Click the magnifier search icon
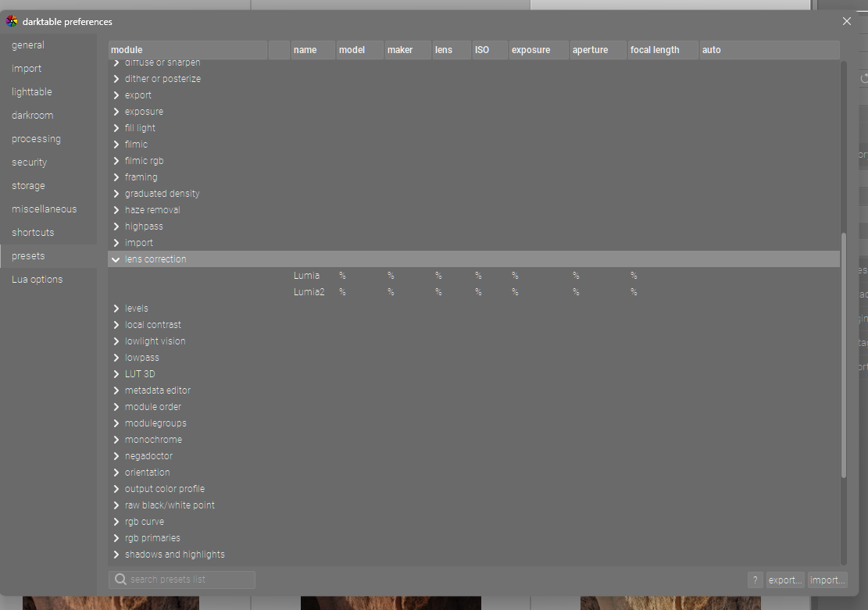 click(120, 580)
